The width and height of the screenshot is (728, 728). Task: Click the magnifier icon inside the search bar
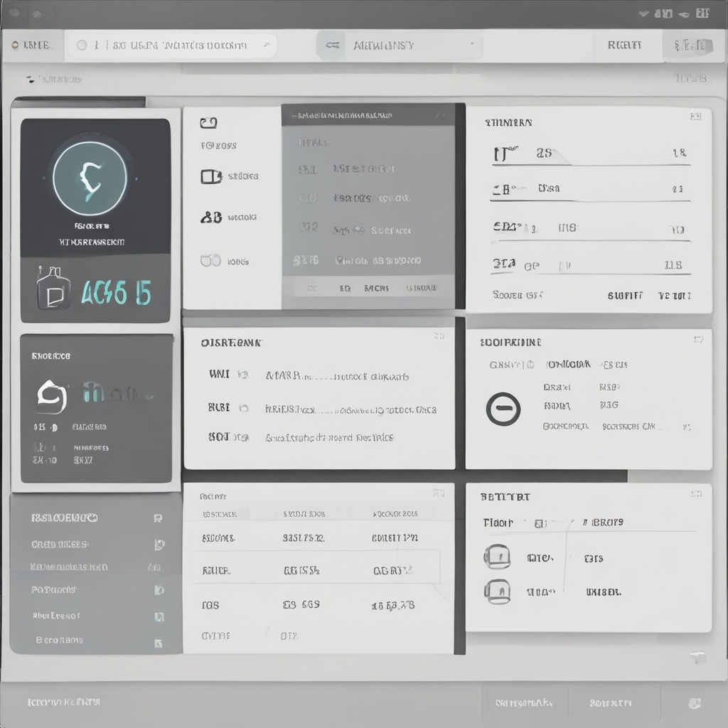pyautogui.click(x=85, y=44)
